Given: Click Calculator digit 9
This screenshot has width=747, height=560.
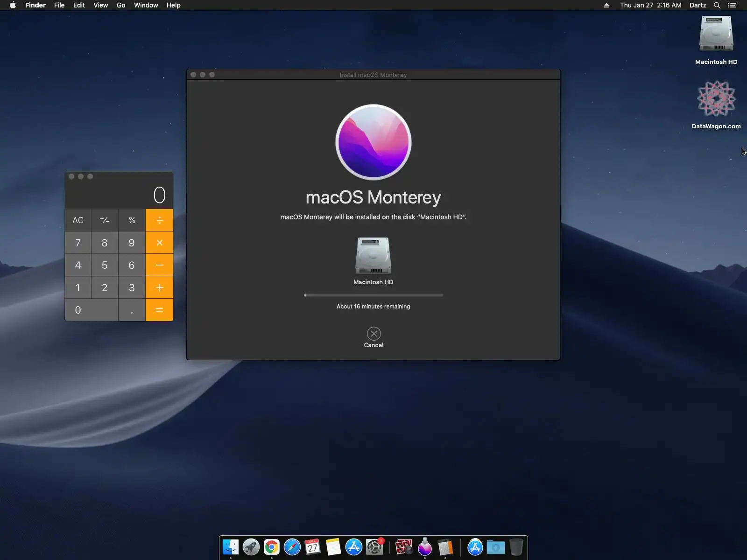Looking at the screenshot, I should (132, 243).
